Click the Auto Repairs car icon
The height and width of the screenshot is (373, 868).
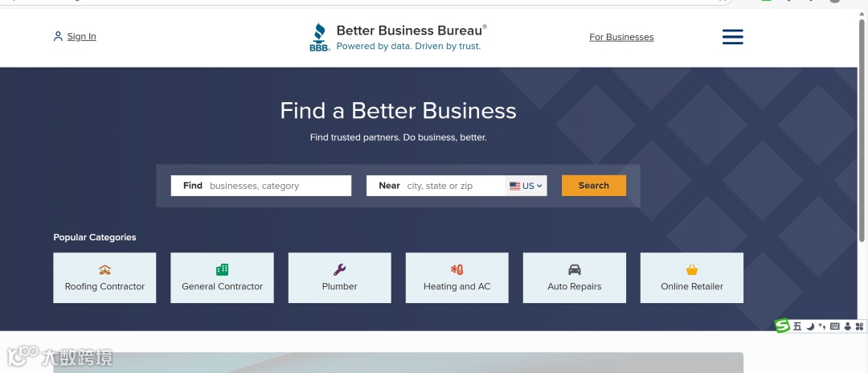[575, 269]
